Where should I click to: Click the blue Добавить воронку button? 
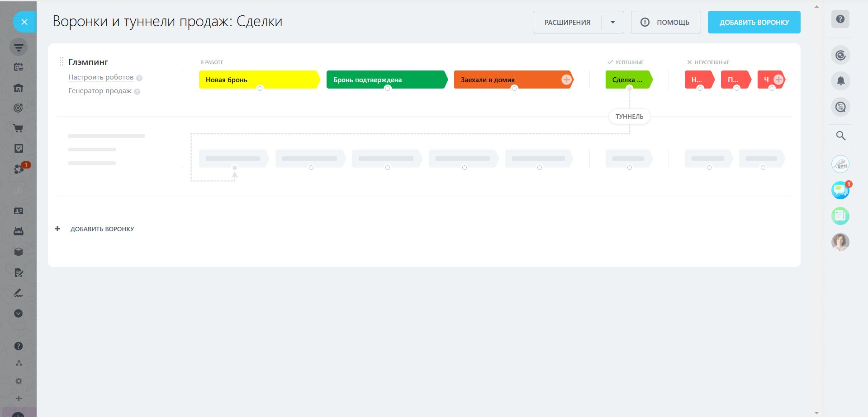[754, 22]
